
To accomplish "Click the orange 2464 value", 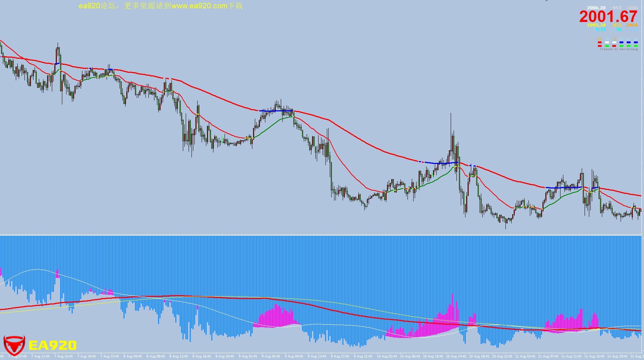I will tap(632, 25).
